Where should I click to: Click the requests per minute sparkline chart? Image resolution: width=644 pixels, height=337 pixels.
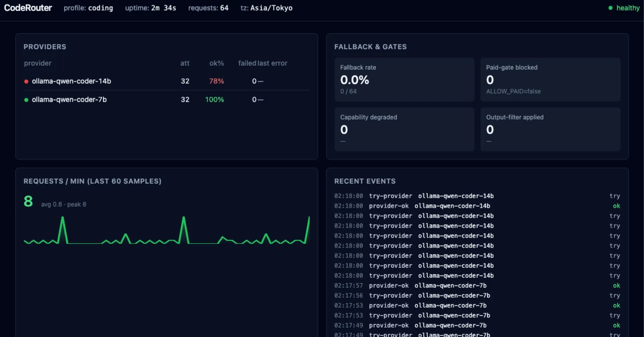pos(167,230)
